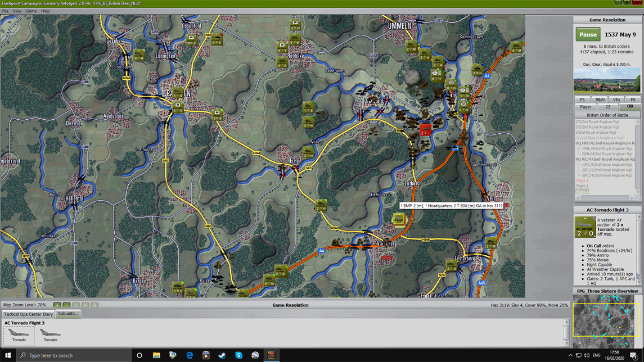The height and width of the screenshot is (362, 644).
Task: Select the 3 T R unit counter at Paderborn
Action: click(x=178, y=93)
